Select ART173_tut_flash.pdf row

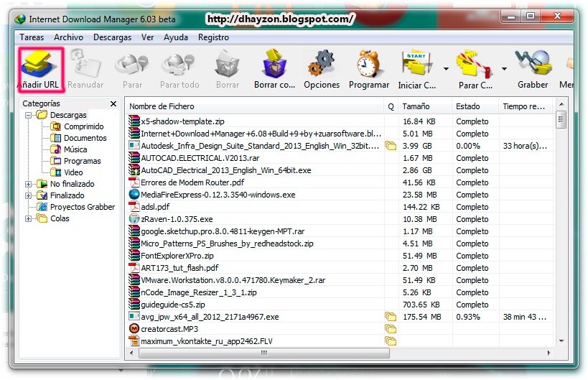pyautogui.click(x=340, y=268)
